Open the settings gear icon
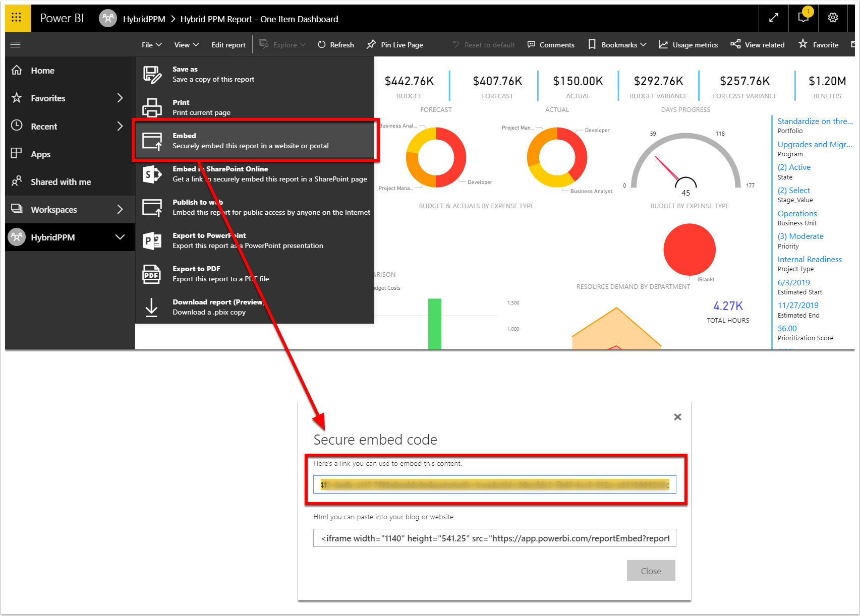The height and width of the screenshot is (616, 860). tap(833, 18)
